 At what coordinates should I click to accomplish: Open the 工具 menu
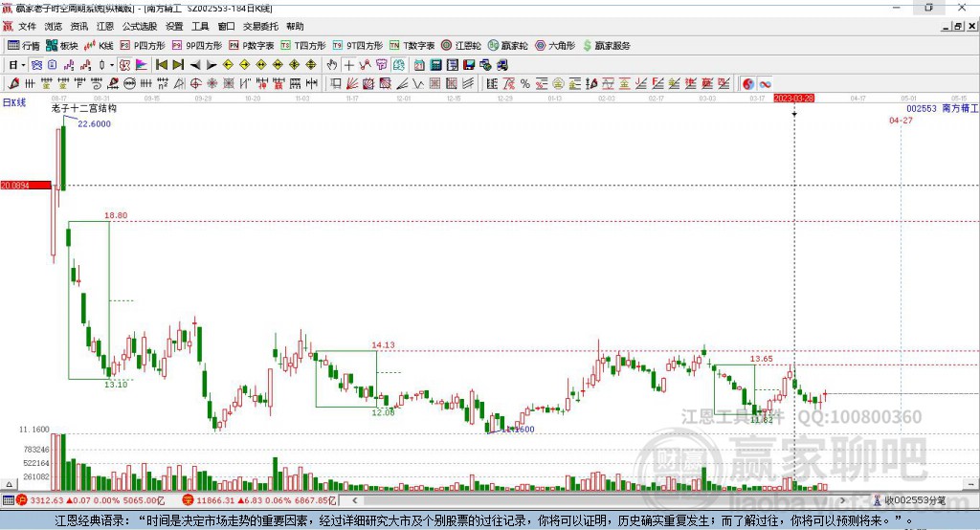tap(200, 26)
